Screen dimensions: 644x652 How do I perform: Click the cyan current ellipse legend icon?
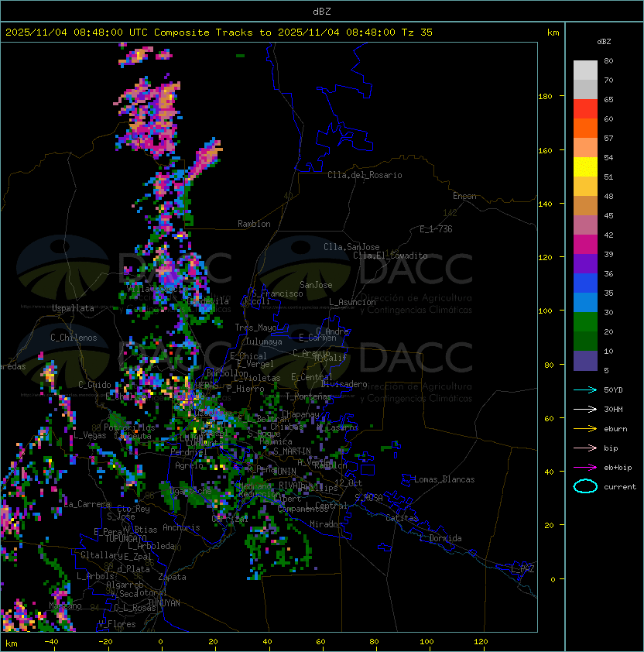point(585,486)
